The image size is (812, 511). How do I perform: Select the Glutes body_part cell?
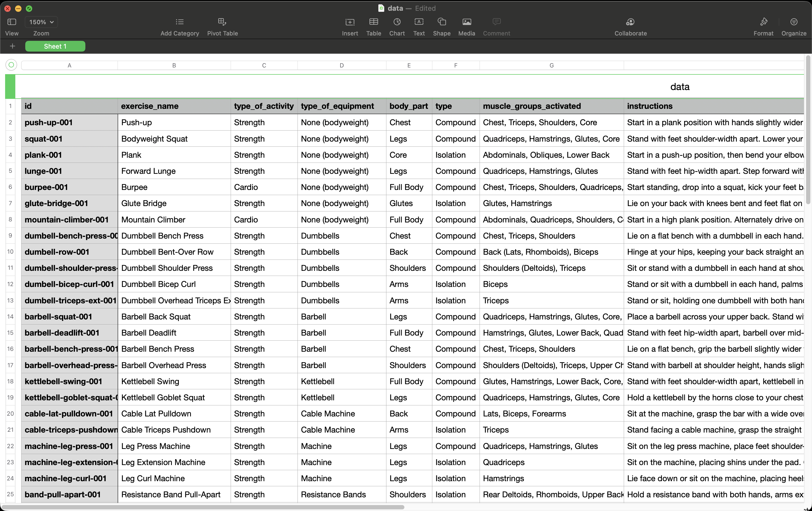[x=409, y=203]
